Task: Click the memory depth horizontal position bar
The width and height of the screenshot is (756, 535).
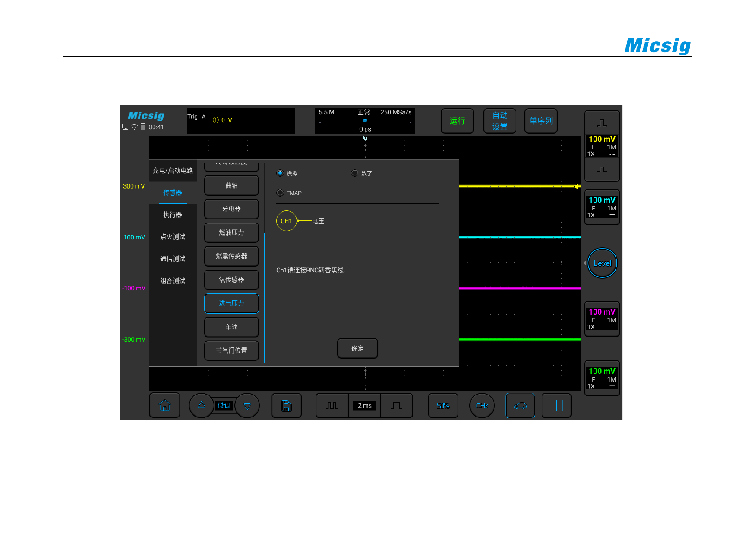Action: click(365, 121)
